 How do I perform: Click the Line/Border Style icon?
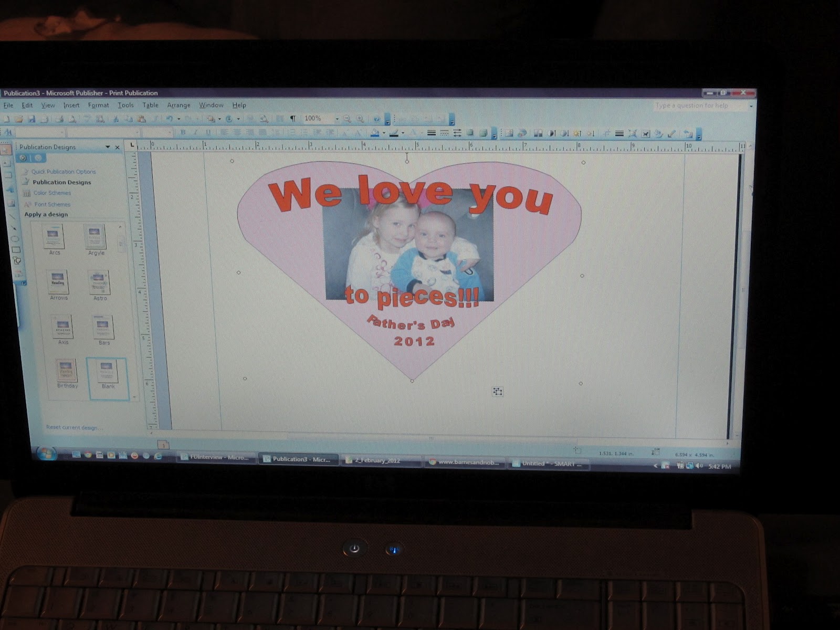click(x=431, y=133)
